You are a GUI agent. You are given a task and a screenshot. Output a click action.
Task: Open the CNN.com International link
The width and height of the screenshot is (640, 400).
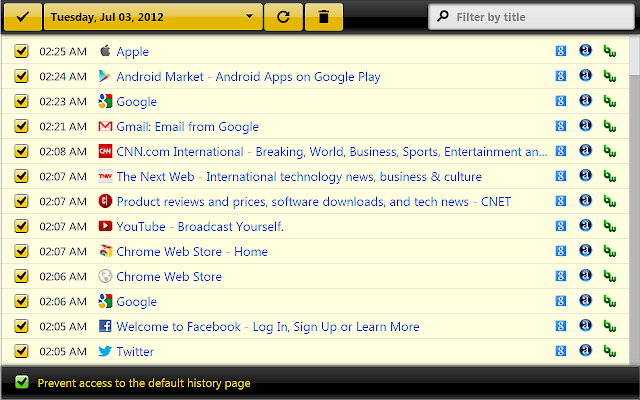[332, 152]
